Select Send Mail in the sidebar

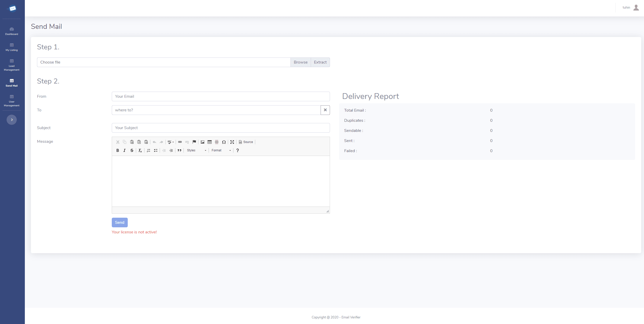tap(12, 83)
